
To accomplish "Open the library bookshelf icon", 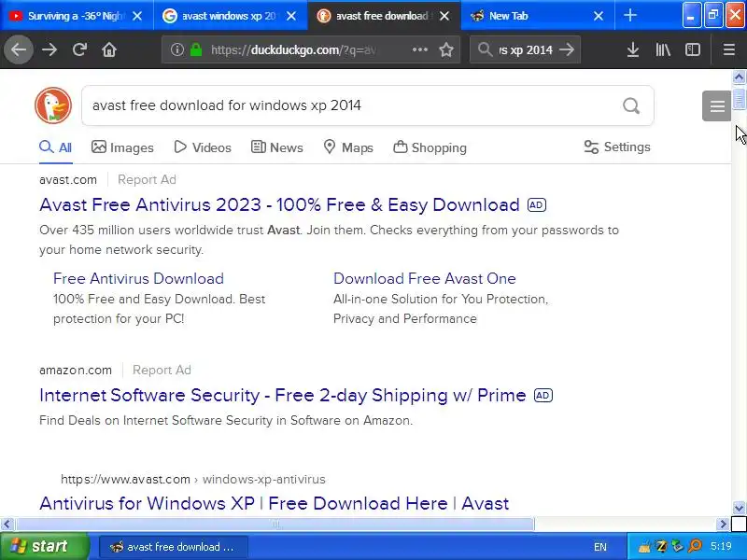I will tap(663, 49).
